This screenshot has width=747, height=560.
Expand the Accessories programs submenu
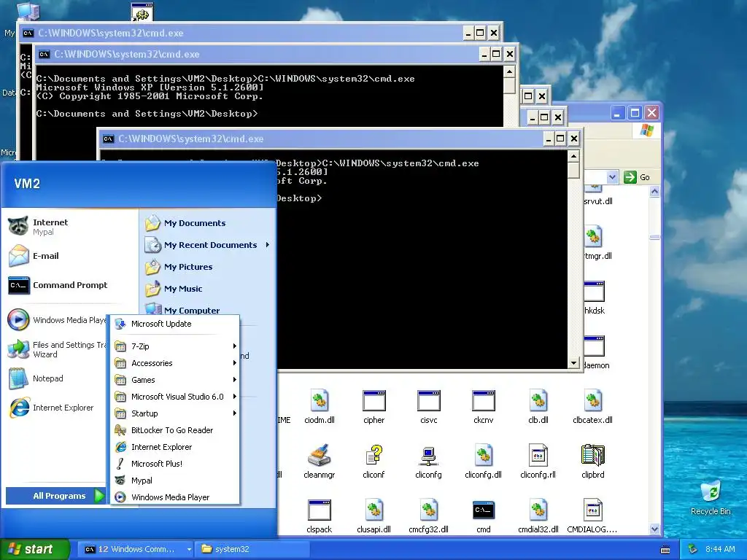pyautogui.click(x=175, y=363)
